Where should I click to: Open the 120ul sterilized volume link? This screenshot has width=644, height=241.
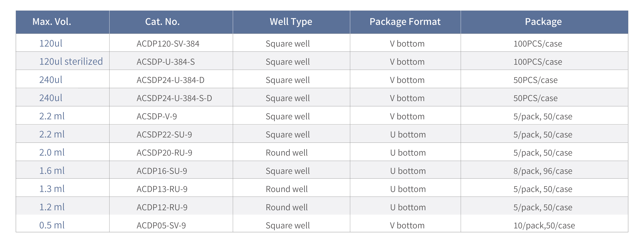(71, 62)
